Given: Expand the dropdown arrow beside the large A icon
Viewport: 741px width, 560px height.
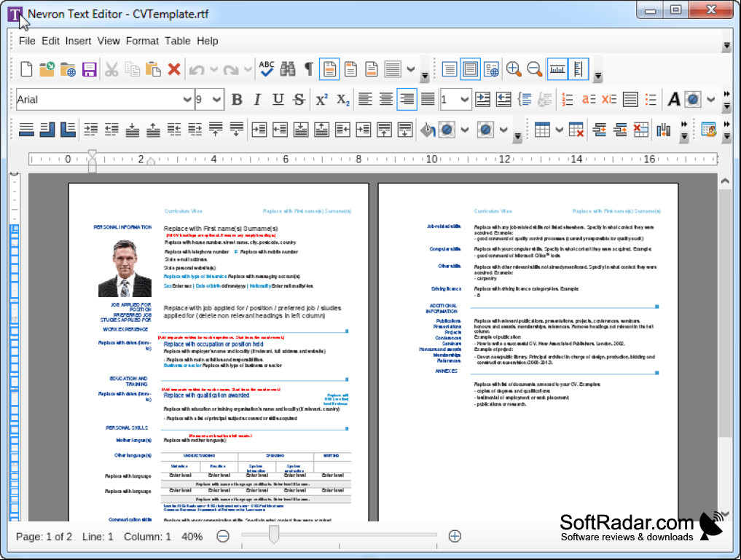Looking at the screenshot, I should [710, 100].
